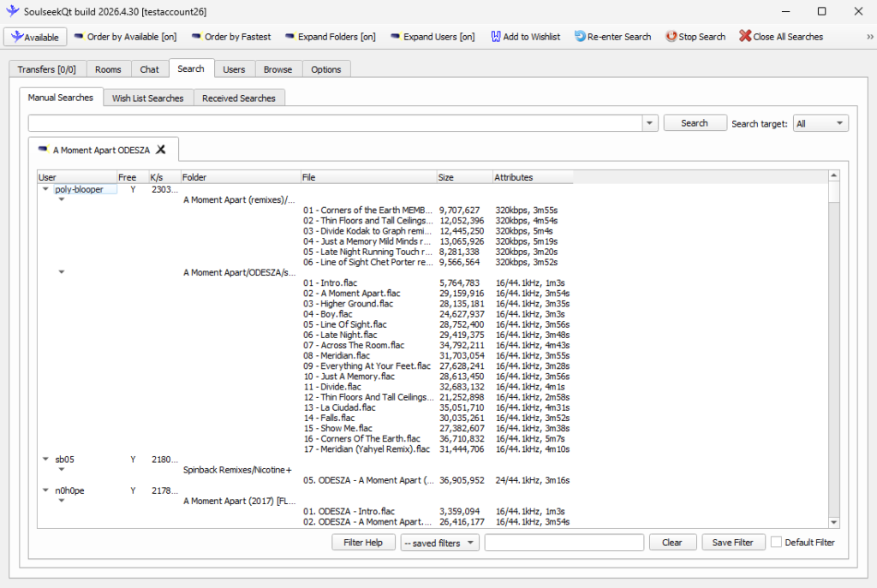
Task: Click results scrollbar down arrow
Action: click(833, 523)
